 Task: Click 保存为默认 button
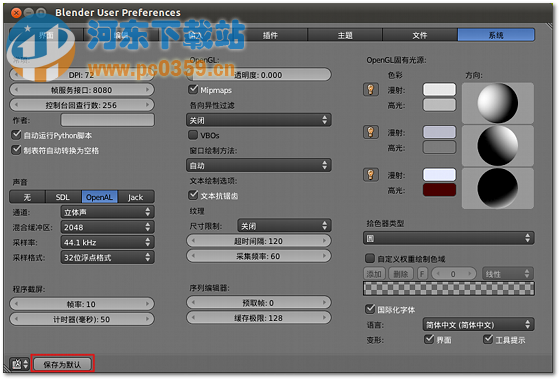point(62,364)
